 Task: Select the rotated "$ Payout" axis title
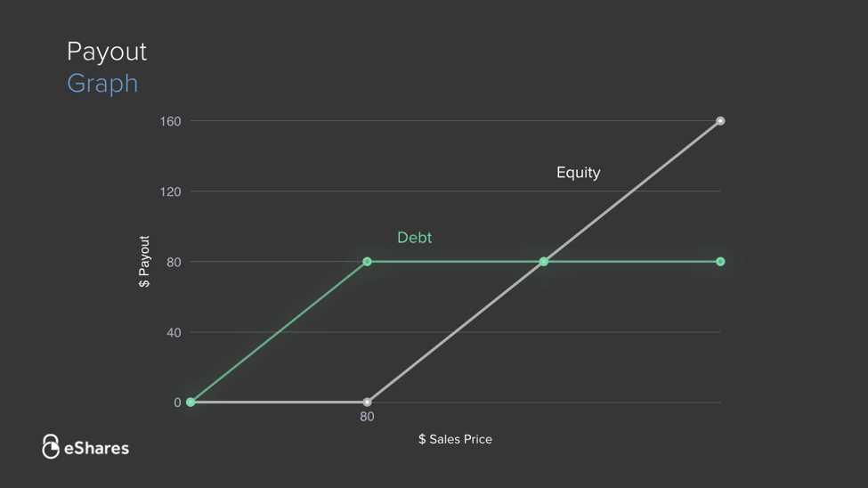click(144, 262)
